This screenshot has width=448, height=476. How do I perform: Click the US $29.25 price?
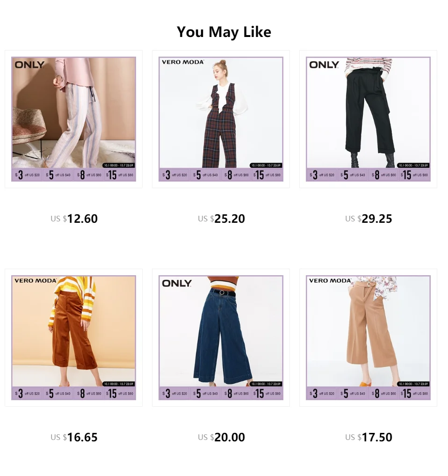tap(369, 219)
